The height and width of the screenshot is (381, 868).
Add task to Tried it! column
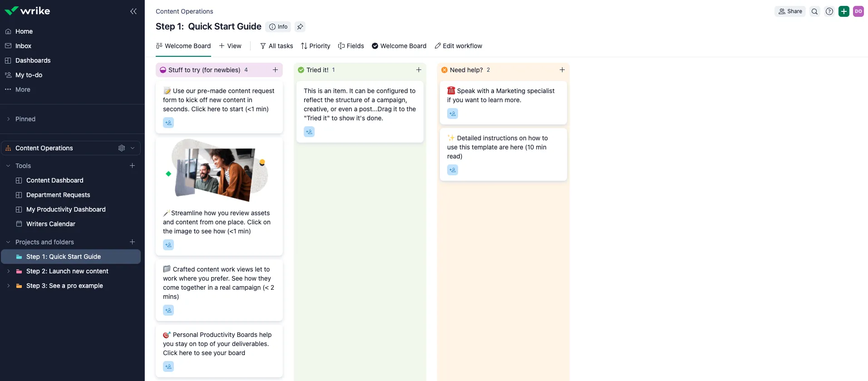[419, 70]
